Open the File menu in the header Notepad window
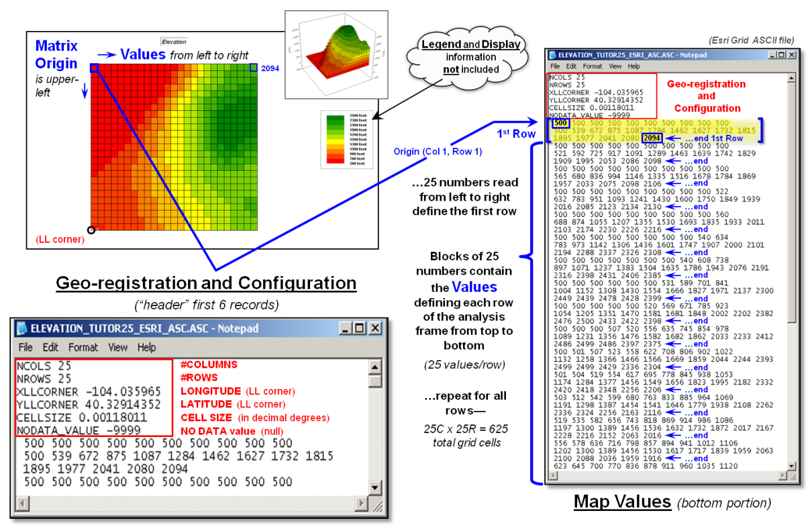This screenshot has height=529, width=812. pyautogui.click(x=26, y=348)
